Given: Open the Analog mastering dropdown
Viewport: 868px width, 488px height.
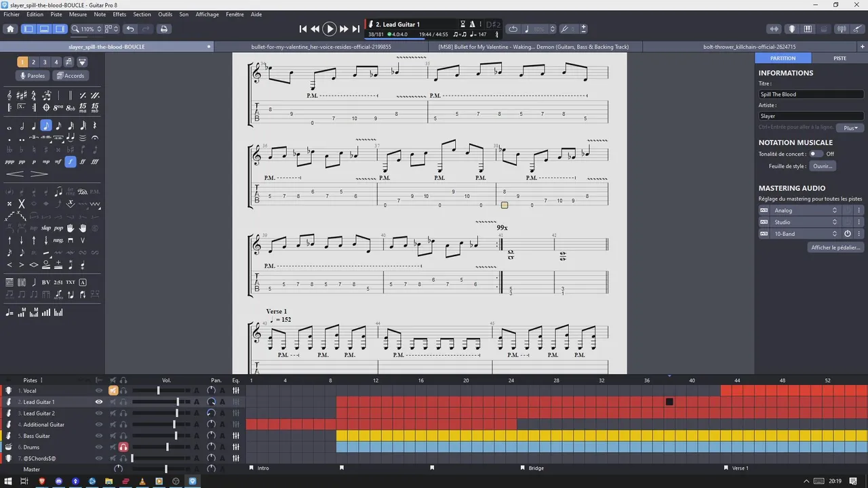Looking at the screenshot, I should pyautogui.click(x=806, y=210).
